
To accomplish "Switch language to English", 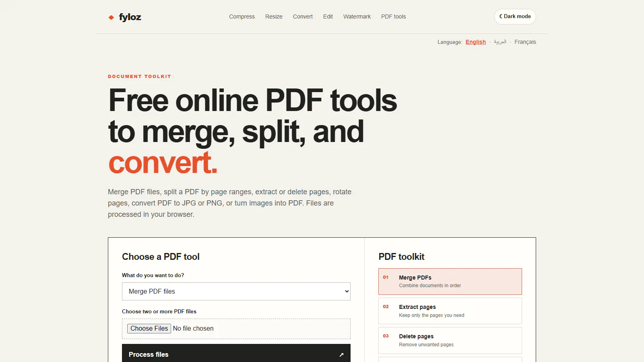I will pyautogui.click(x=476, y=42).
